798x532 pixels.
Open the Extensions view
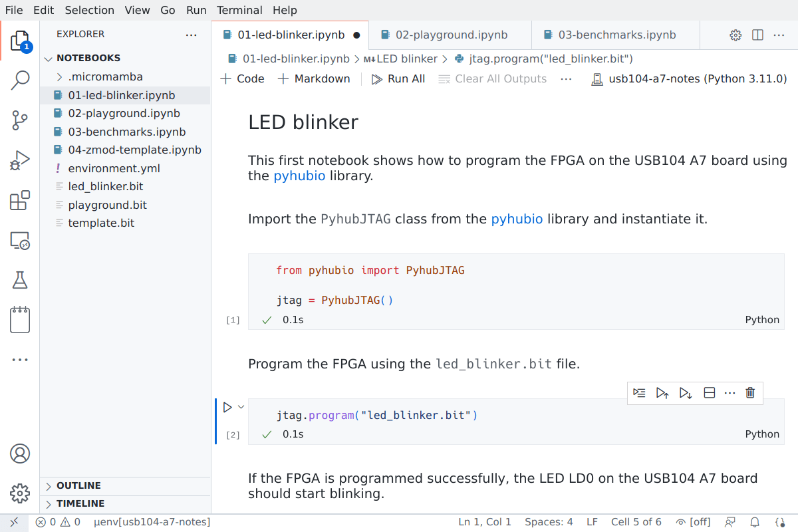point(20,199)
